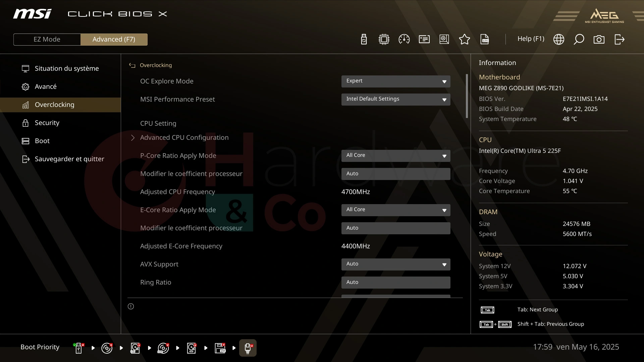Click the settings list scrollbar
Viewport: 644px width, 362px height.
pyautogui.click(x=467, y=96)
